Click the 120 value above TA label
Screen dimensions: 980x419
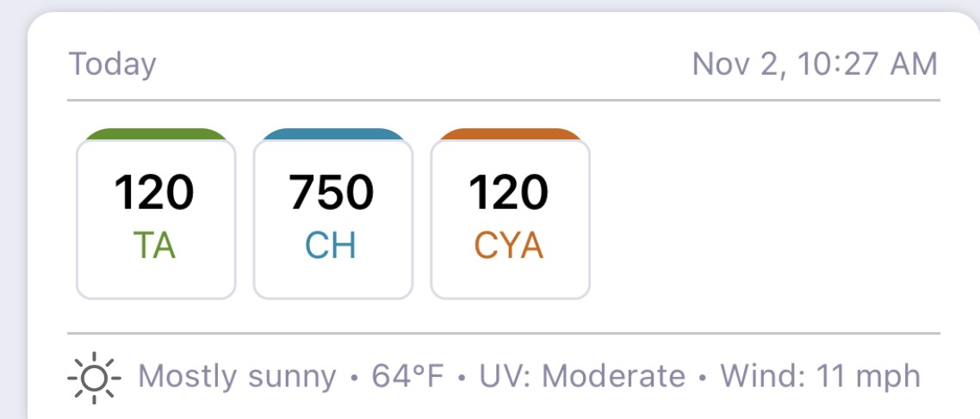154,193
